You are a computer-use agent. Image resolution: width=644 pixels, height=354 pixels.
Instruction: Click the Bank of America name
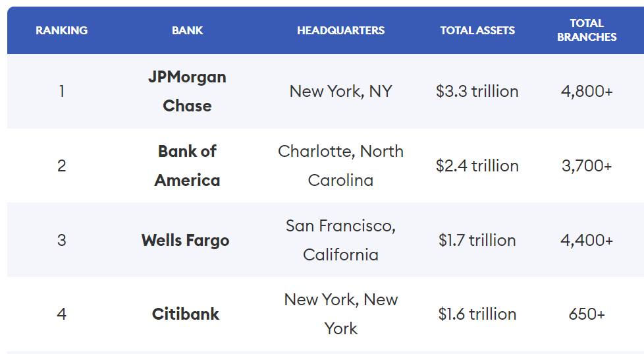click(187, 165)
